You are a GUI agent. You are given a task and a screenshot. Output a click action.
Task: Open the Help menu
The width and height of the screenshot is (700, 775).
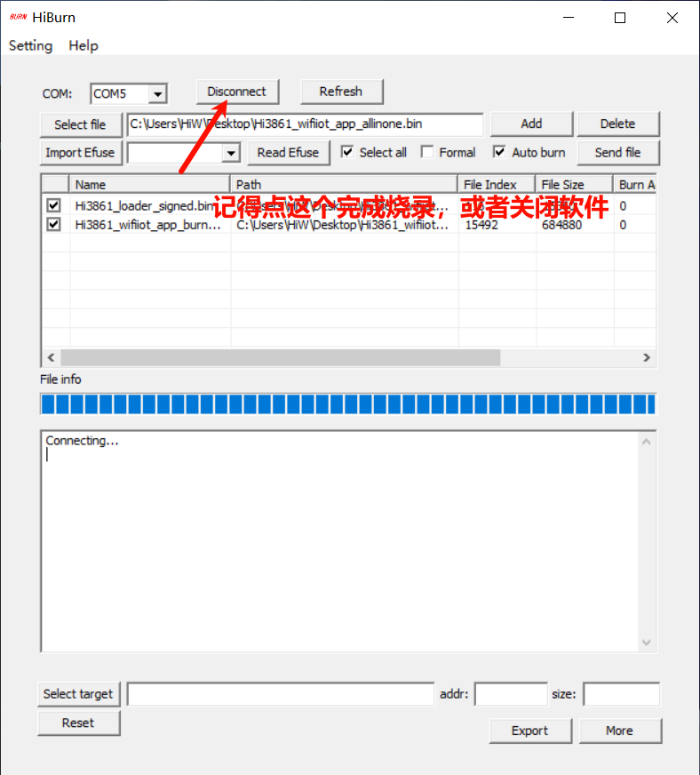click(x=84, y=45)
